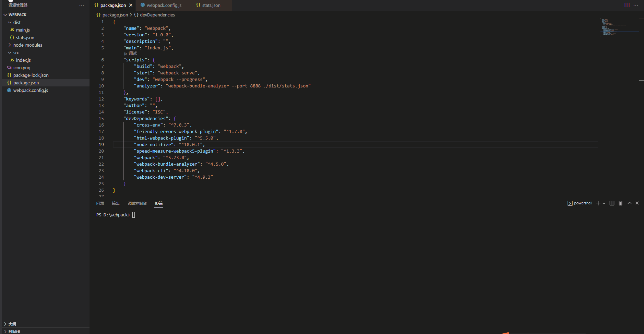The height and width of the screenshot is (334, 644).
Task: Select the powershell terminal profile entry
Action: pyautogui.click(x=582, y=203)
